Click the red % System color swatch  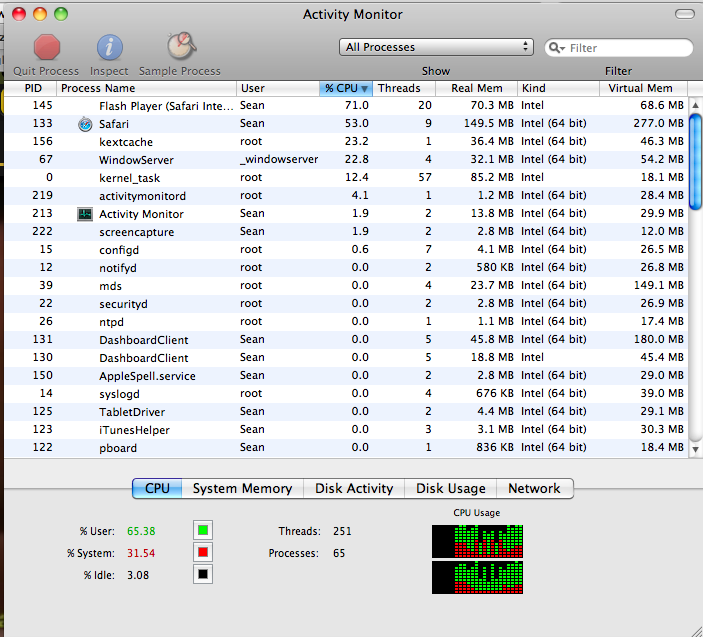203,552
